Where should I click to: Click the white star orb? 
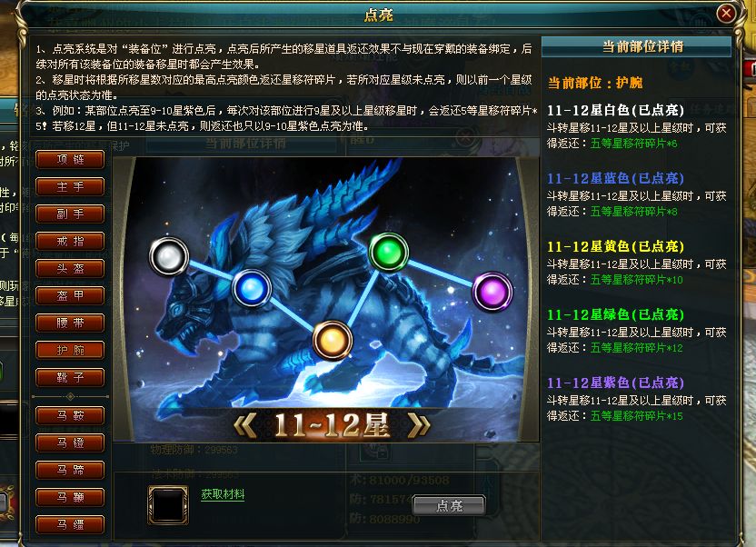coord(169,256)
